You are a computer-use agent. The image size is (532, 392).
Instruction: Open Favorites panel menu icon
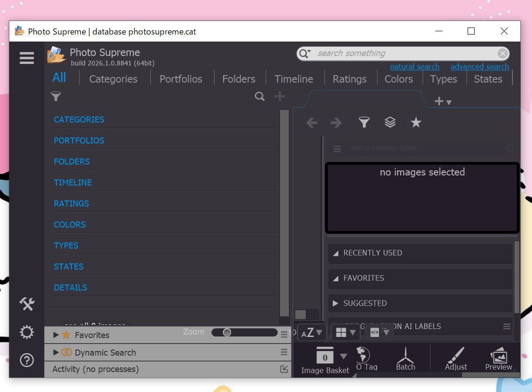(284, 334)
